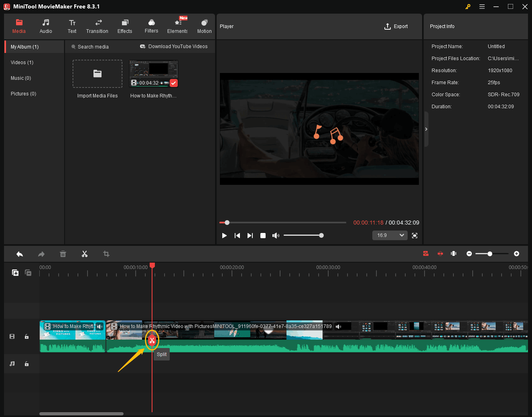Adjust the timeline zoom slider

point(490,254)
